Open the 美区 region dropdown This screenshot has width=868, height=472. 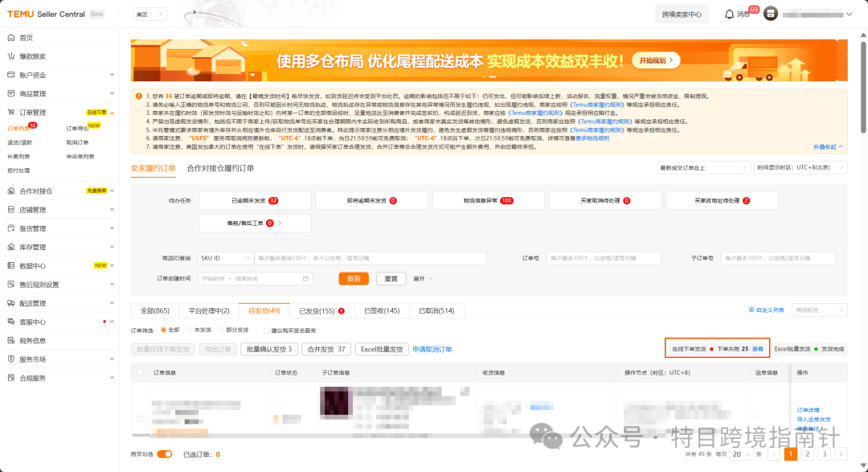click(x=150, y=14)
